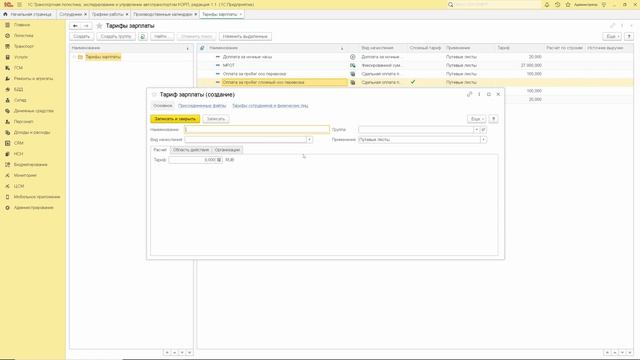The height and width of the screenshot is (360, 640).
Task: Select the Область действия tab in dialog
Action: coord(191,150)
